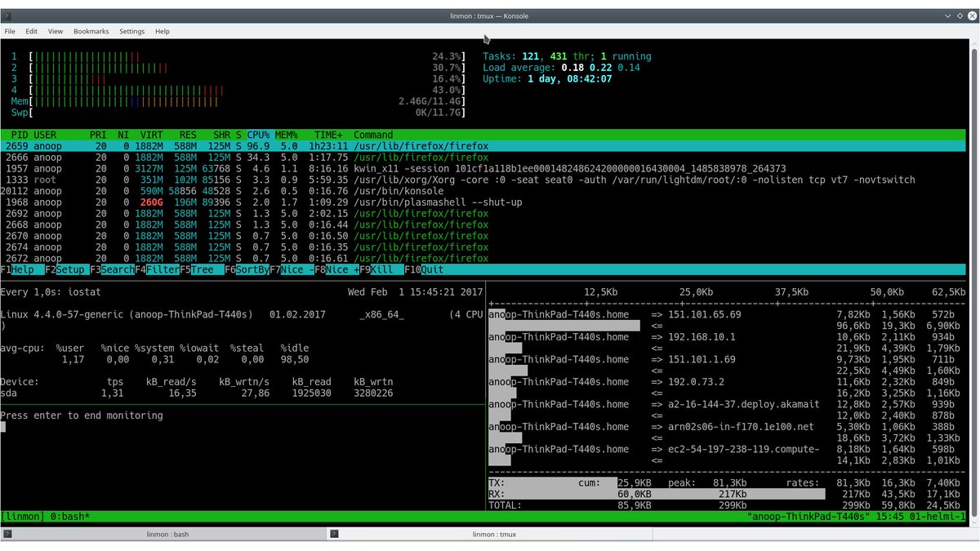Sort htop by PID column header

click(20, 135)
